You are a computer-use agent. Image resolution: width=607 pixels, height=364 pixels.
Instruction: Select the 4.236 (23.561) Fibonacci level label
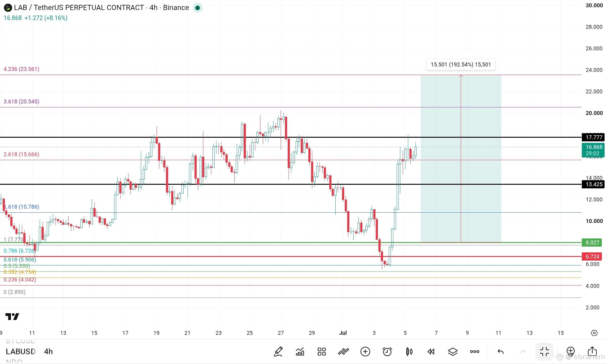(21, 69)
